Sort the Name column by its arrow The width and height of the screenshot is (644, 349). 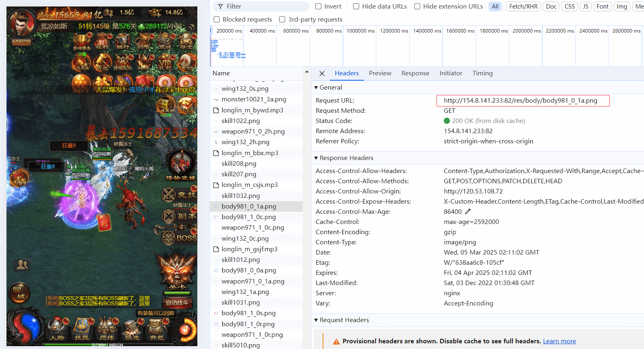307,72
